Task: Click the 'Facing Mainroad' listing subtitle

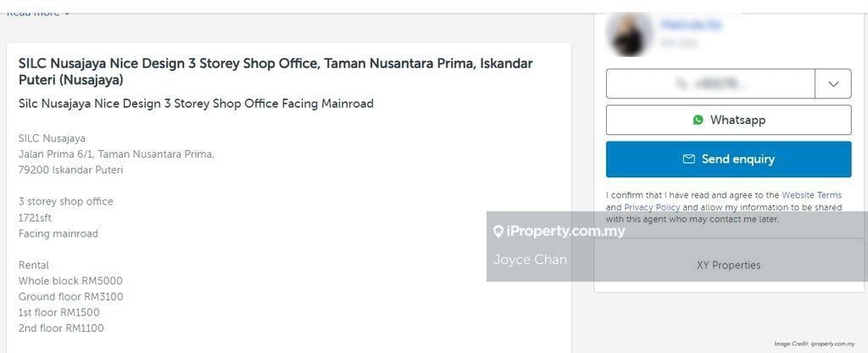Action: pos(196,104)
